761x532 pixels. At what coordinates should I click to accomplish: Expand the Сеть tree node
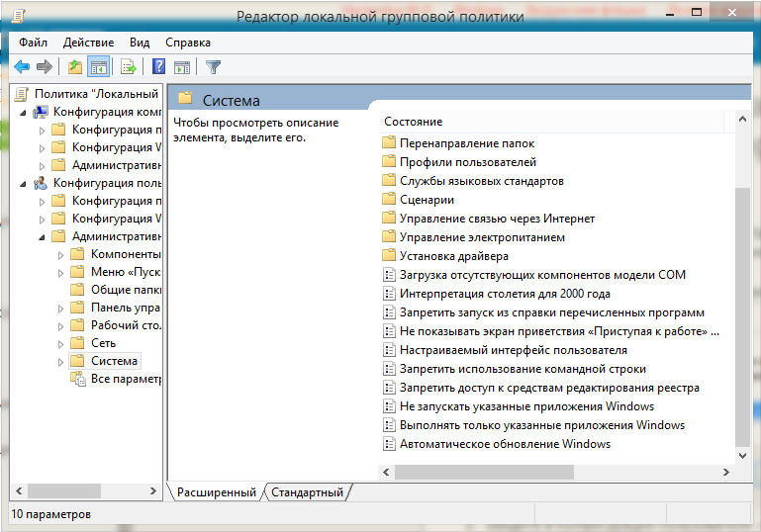point(60,343)
